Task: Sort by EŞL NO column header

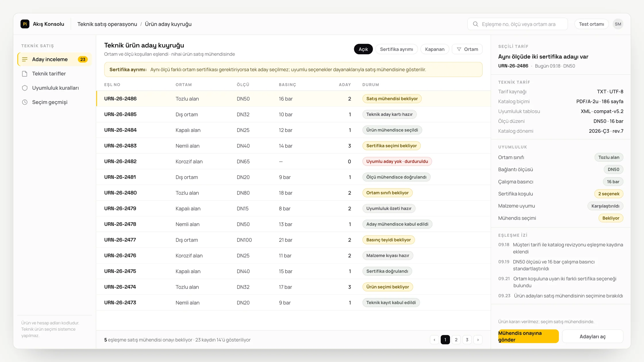Action: [112, 85]
